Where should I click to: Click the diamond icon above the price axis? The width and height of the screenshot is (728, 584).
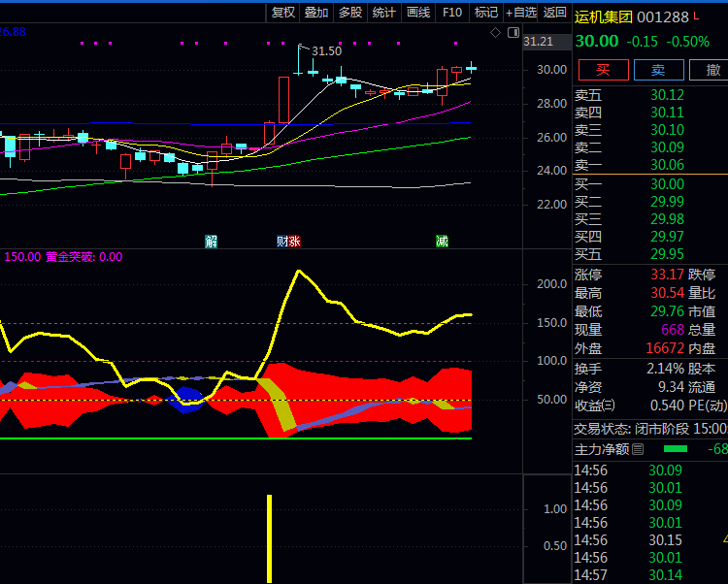[x=495, y=32]
